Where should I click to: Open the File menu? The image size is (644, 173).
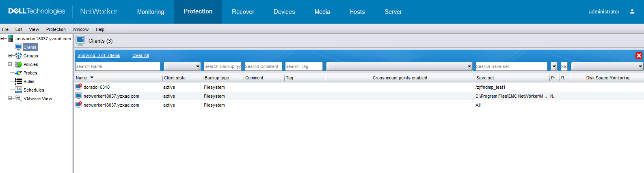point(5,29)
